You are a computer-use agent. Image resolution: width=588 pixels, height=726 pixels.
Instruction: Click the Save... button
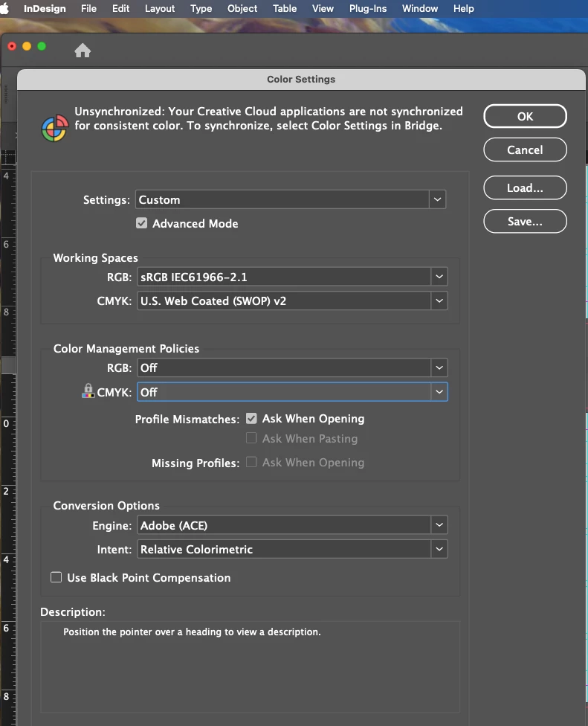point(525,222)
